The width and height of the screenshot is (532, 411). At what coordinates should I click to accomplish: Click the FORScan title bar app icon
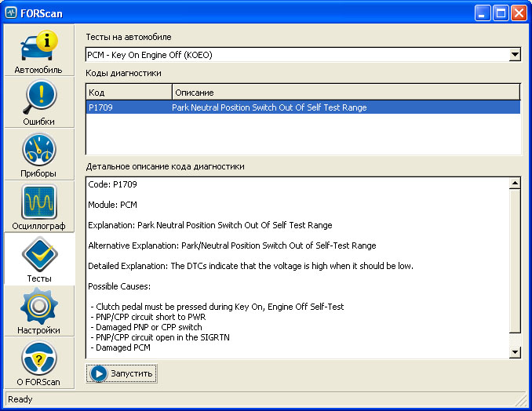tap(11, 13)
